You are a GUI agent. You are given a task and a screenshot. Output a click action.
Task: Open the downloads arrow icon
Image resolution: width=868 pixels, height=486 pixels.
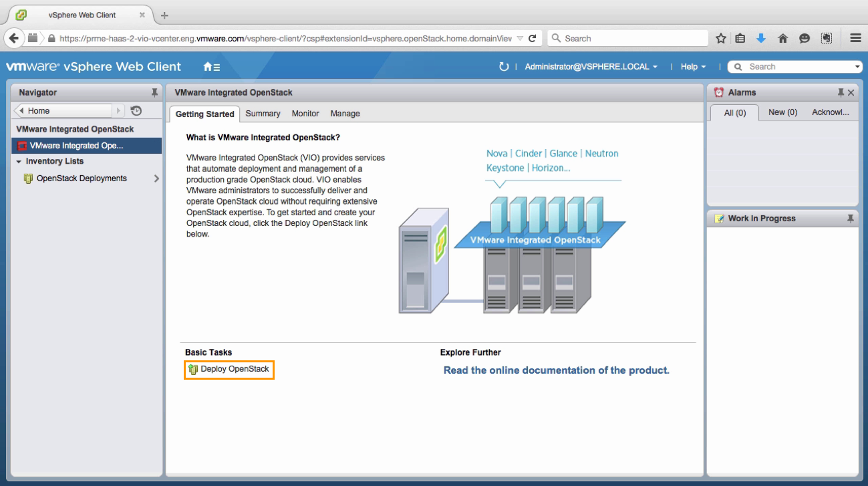(x=760, y=39)
